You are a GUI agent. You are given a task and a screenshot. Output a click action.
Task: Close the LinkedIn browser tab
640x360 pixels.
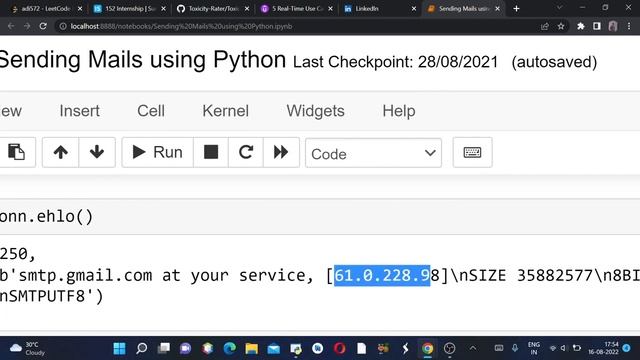point(414,9)
